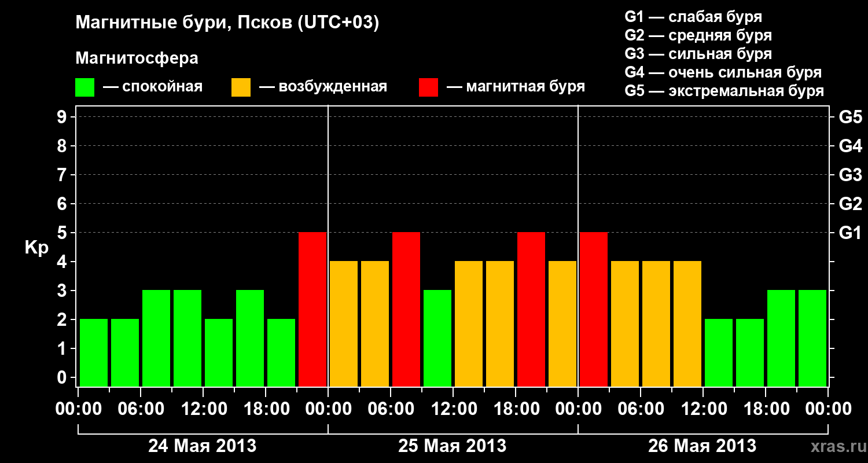This screenshot has height=463, width=868.
Task: Click 'G3 — сильная буря' legend line
Action: pyautogui.click(x=698, y=53)
